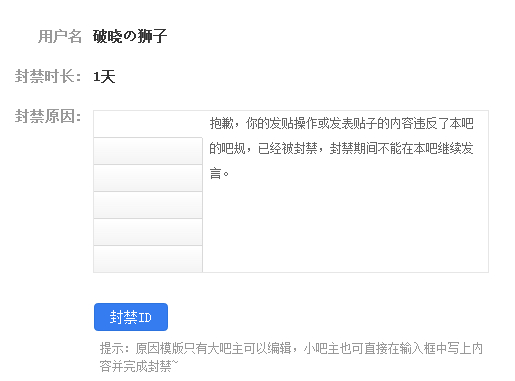Click the reason line beginning 的吧规

(341, 148)
